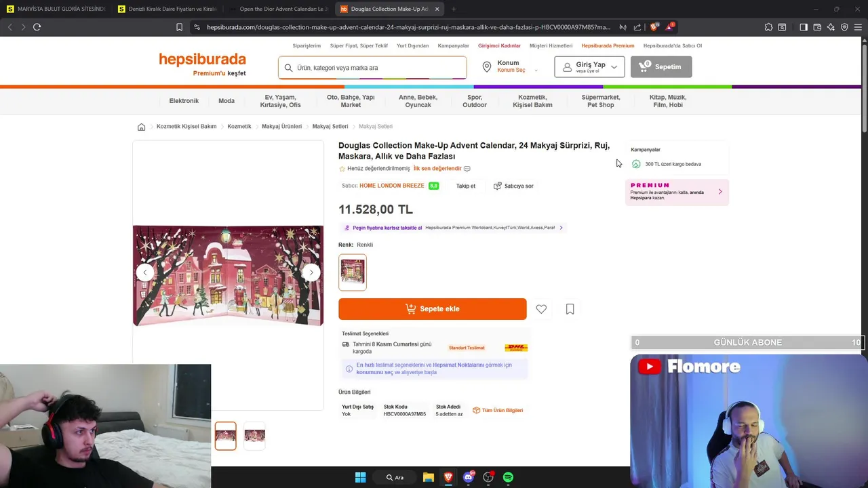Screen dimensions: 868x488
Task: Click the Brave wallet icon
Action: tap(817, 27)
